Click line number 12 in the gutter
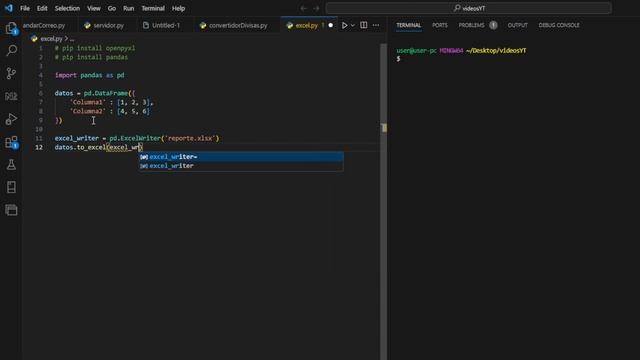This screenshot has width=640, height=360. coord(39,147)
